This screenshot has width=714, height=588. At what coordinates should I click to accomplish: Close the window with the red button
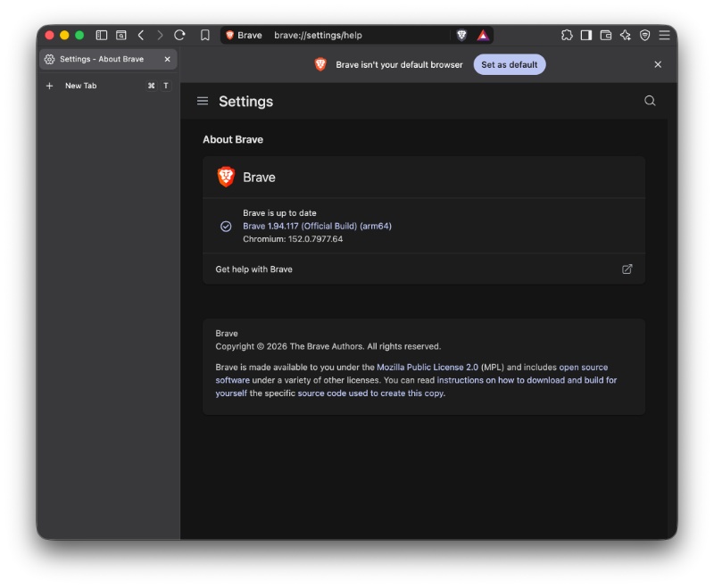tap(50, 35)
